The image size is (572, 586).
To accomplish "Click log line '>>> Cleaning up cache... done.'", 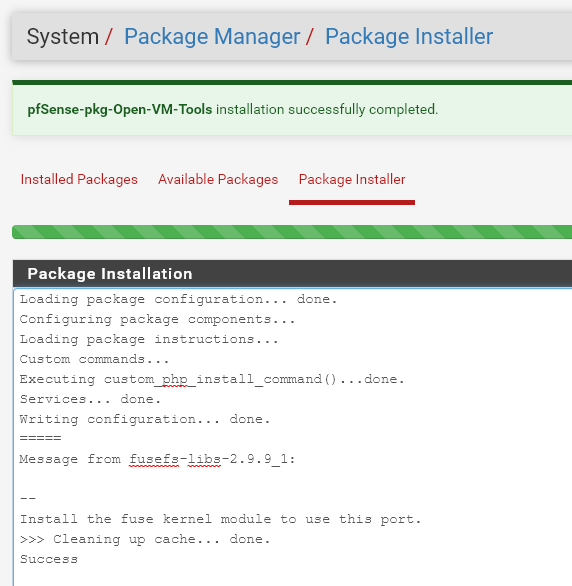I will coord(145,539).
